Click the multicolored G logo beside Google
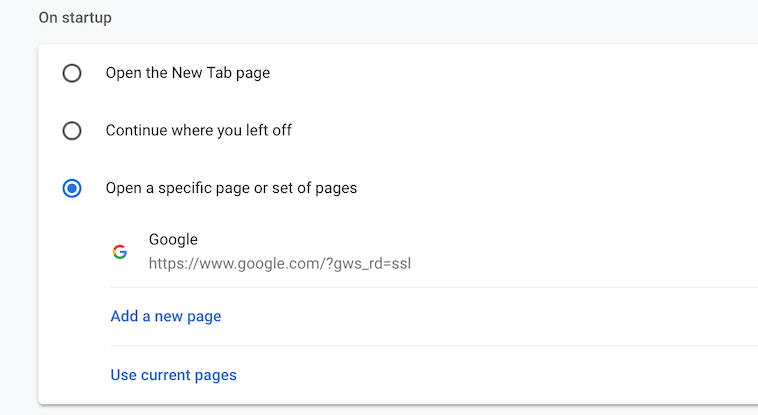758x415 pixels. coord(120,252)
